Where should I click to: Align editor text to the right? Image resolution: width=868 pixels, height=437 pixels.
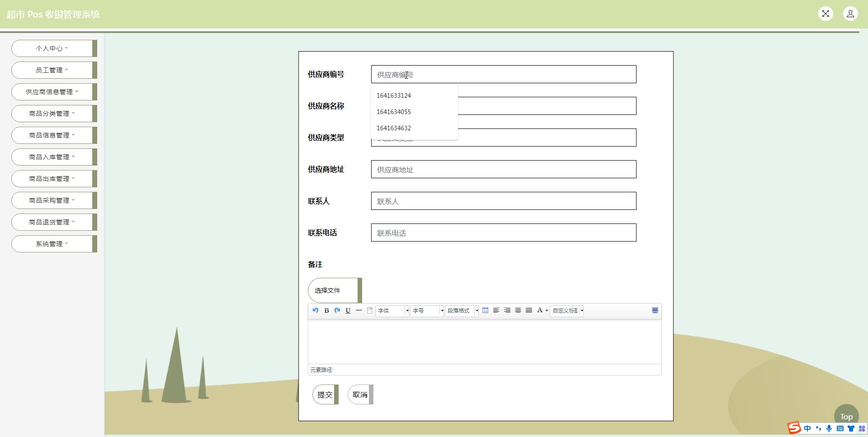pos(507,310)
